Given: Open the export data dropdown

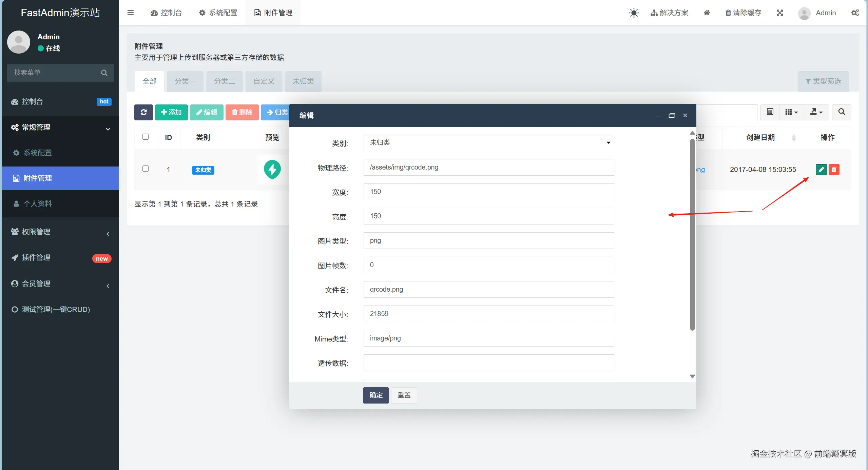Looking at the screenshot, I should point(816,112).
